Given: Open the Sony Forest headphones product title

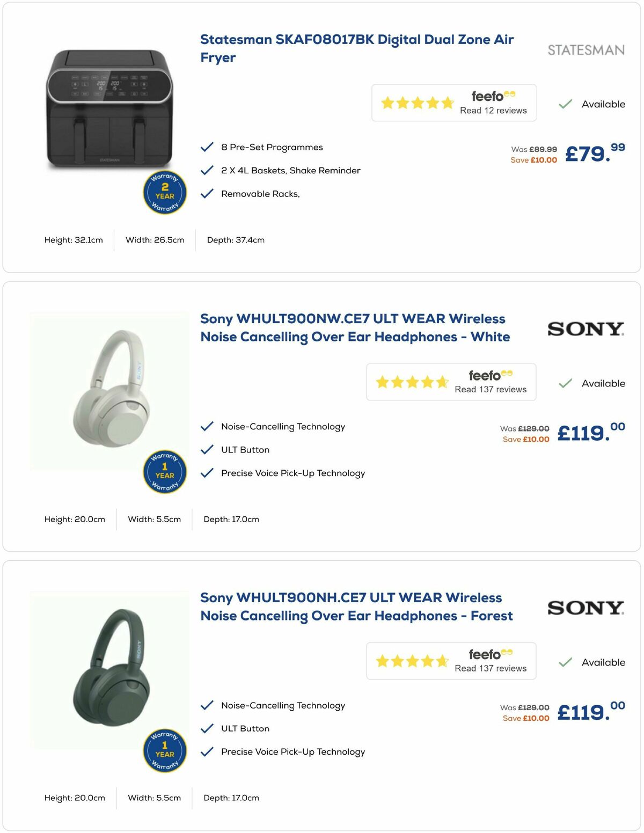Looking at the screenshot, I should click(x=356, y=607).
